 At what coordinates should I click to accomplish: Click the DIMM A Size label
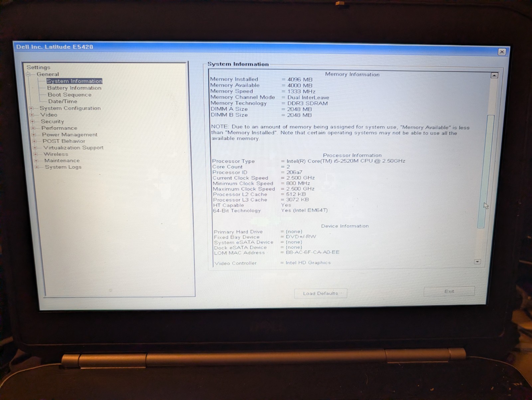point(229,109)
